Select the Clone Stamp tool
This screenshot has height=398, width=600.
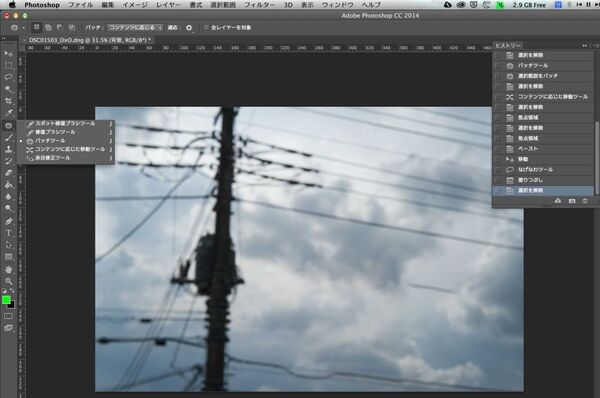pos(8,150)
